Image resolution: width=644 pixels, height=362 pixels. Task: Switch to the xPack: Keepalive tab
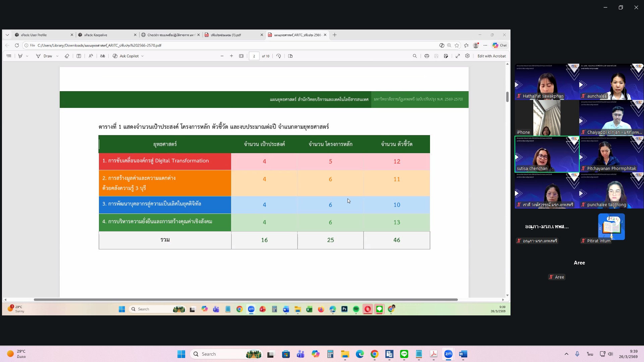[x=96, y=35]
